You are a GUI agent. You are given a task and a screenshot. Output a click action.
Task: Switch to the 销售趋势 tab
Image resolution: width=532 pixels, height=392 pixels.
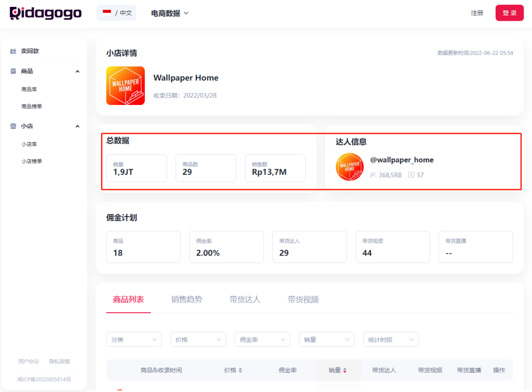[x=187, y=299]
